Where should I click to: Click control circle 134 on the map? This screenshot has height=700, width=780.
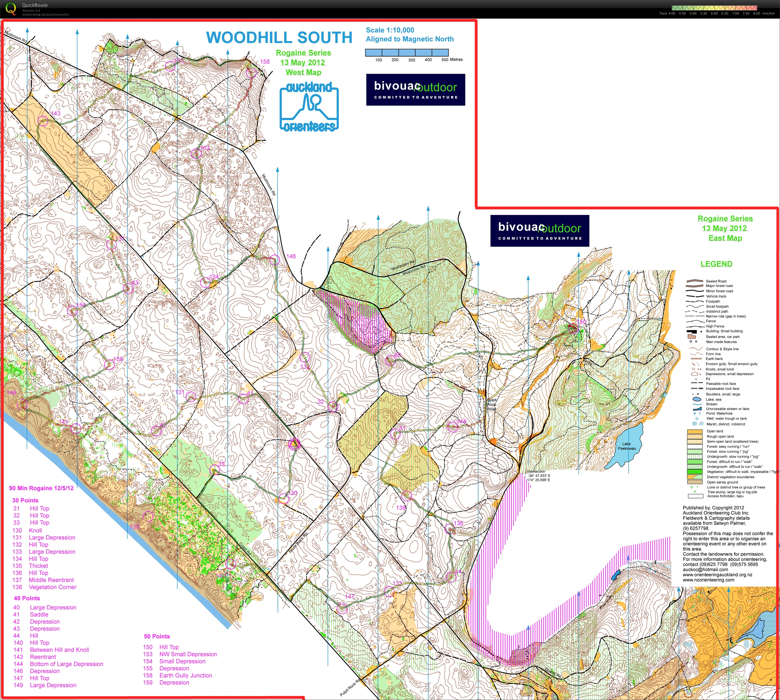click(206, 283)
